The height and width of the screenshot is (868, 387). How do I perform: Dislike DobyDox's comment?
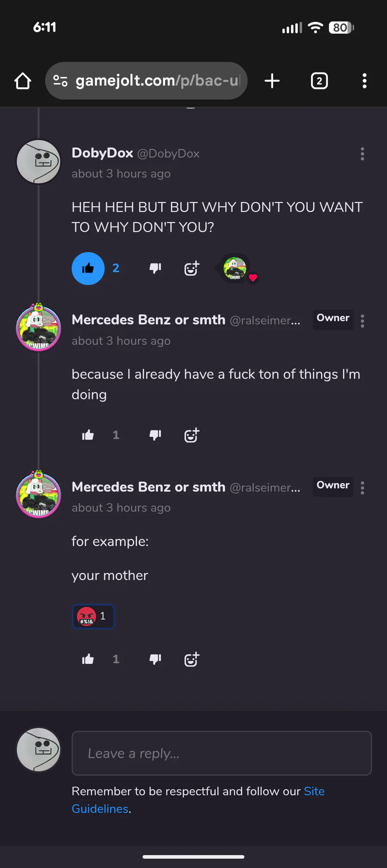coord(155,269)
